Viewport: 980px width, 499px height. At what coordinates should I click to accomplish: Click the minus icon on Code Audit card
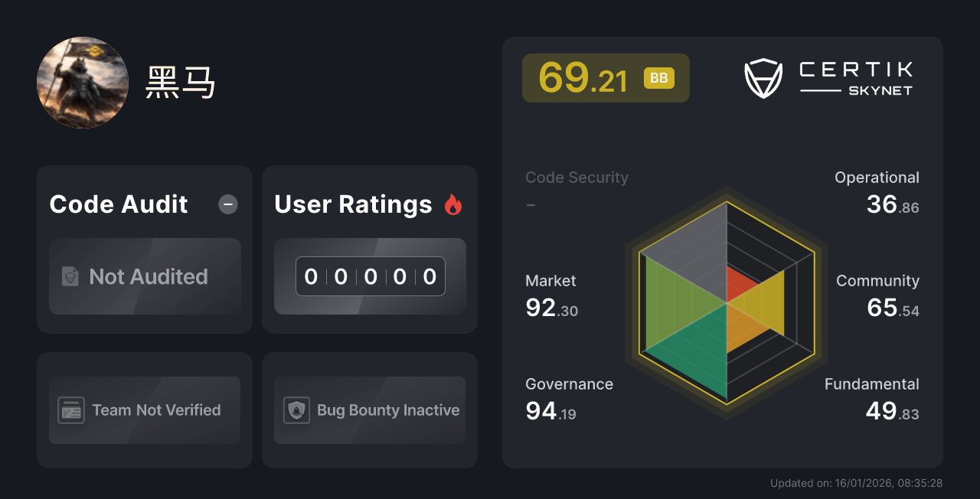click(227, 204)
